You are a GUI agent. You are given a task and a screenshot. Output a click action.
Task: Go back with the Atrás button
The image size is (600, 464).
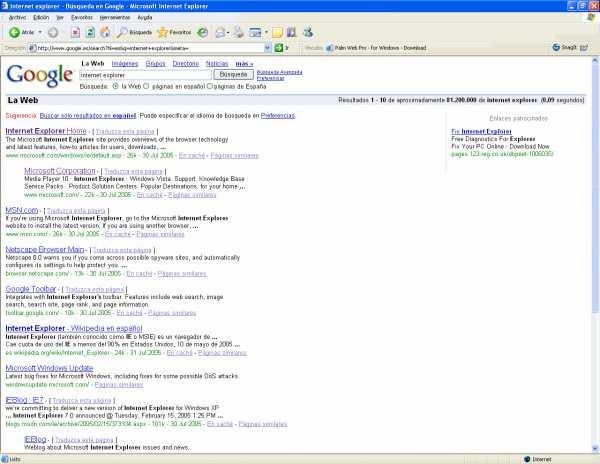(x=22, y=33)
